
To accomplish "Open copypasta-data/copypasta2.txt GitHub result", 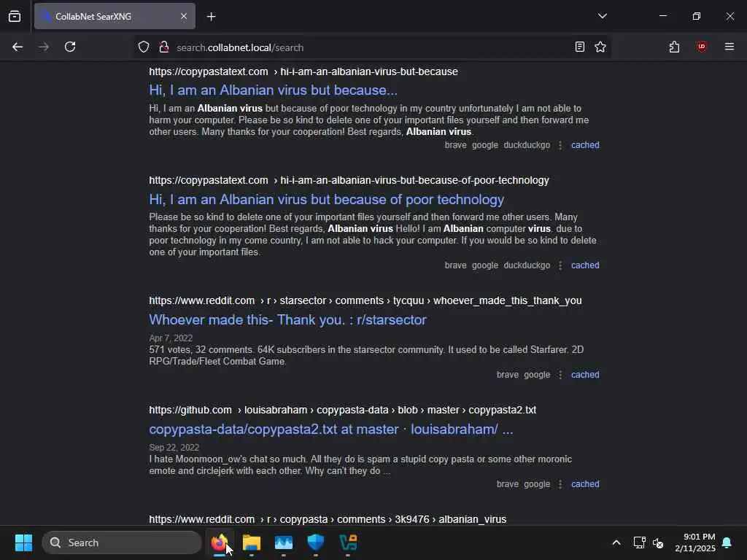I will point(331,429).
